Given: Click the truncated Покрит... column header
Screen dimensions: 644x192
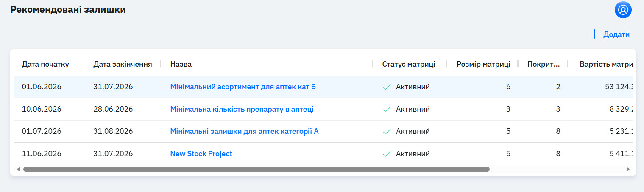Looking at the screenshot, I should [544, 64].
